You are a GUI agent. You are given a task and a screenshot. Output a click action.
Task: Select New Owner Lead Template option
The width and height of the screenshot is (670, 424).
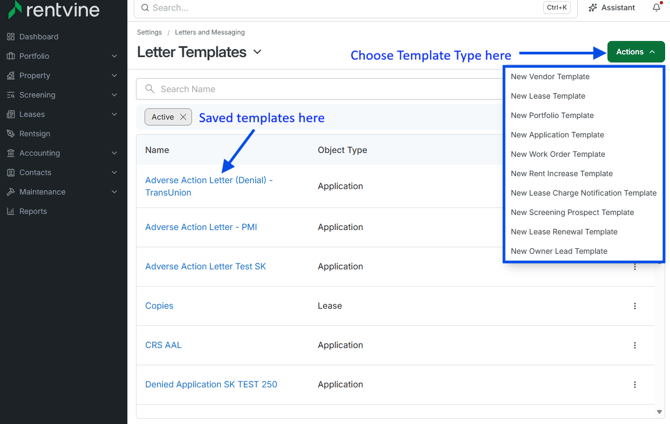coord(559,251)
